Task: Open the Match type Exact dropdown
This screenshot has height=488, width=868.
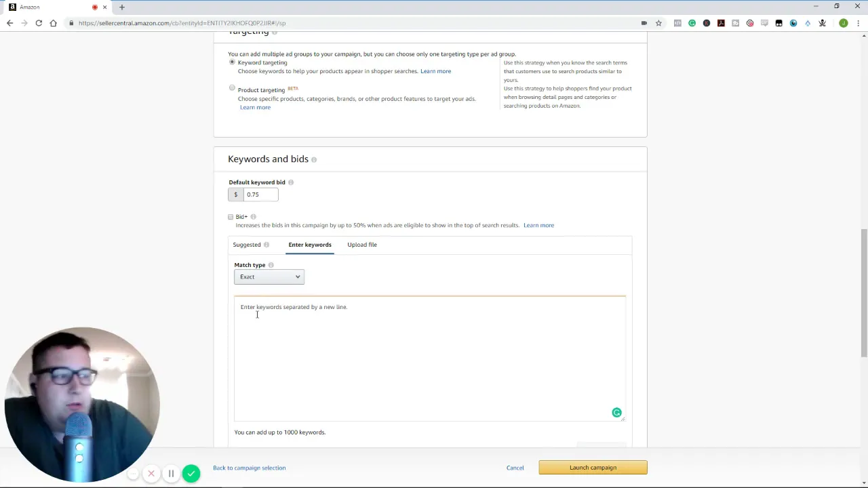Action: (x=269, y=277)
